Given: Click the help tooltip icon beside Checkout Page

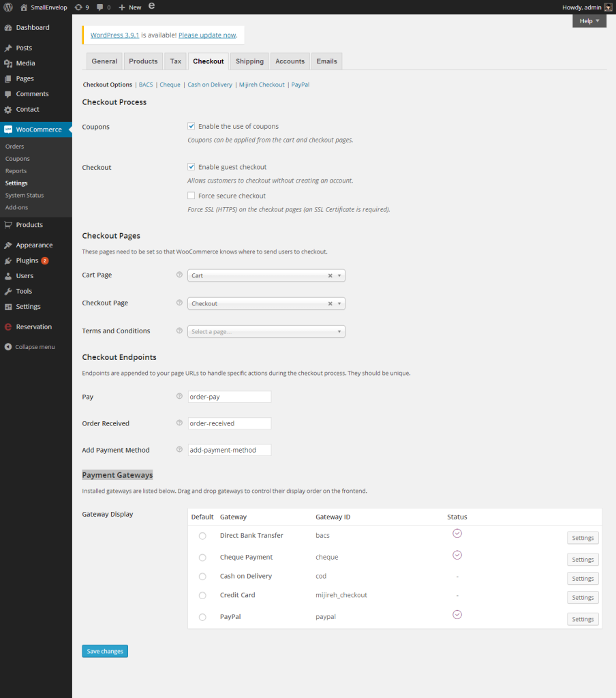Looking at the screenshot, I should pos(179,303).
